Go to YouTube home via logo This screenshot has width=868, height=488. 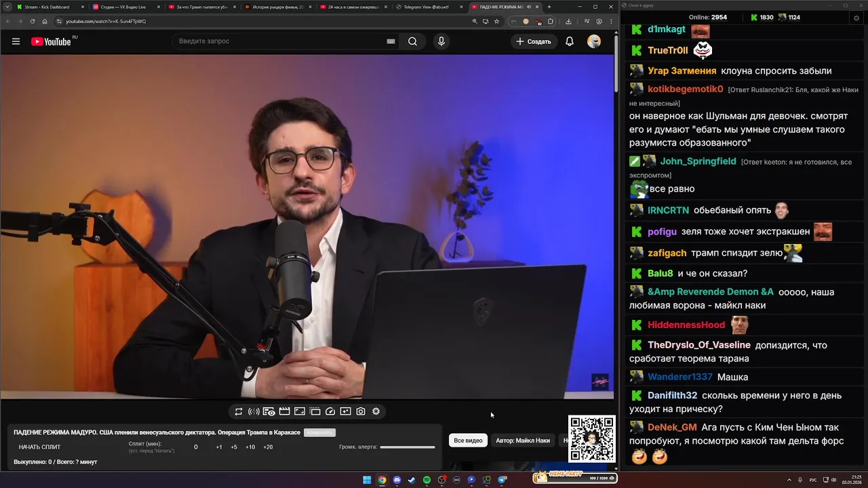(51, 41)
